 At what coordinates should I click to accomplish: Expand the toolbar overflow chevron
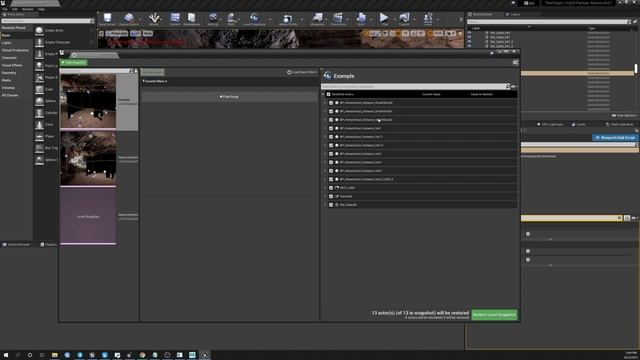pos(461,19)
